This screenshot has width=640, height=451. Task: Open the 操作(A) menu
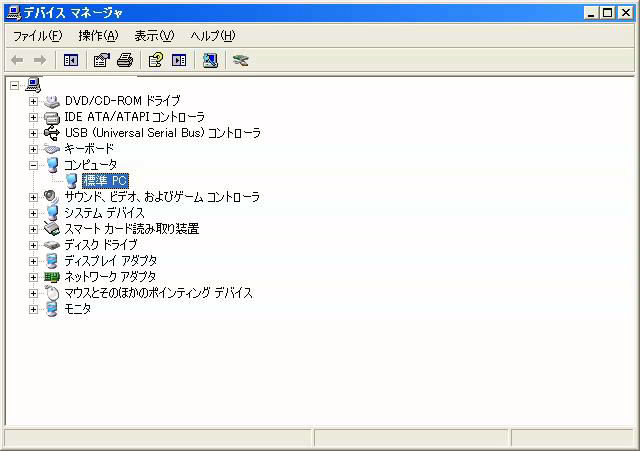click(98, 36)
